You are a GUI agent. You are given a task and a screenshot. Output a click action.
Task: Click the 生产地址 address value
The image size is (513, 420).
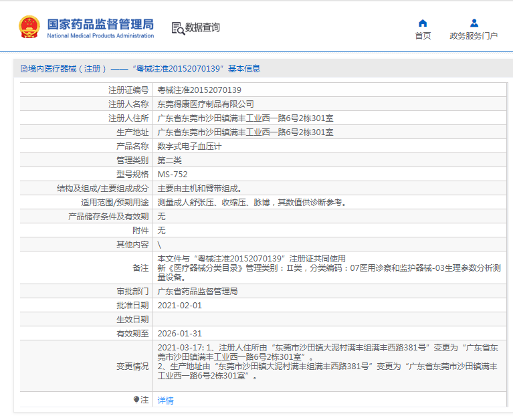(x=245, y=132)
